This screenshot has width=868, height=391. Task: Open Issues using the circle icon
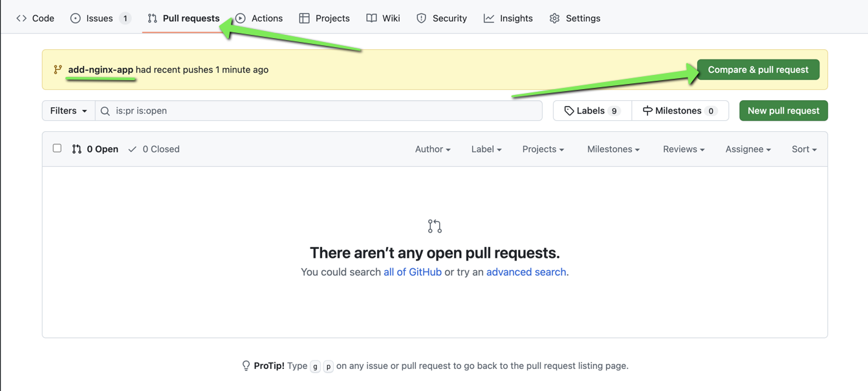point(76,18)
